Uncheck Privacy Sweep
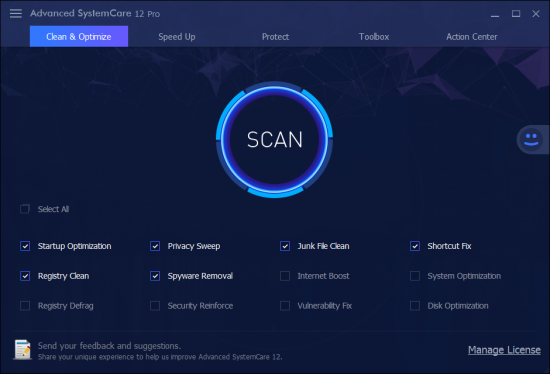 (155, 246)
